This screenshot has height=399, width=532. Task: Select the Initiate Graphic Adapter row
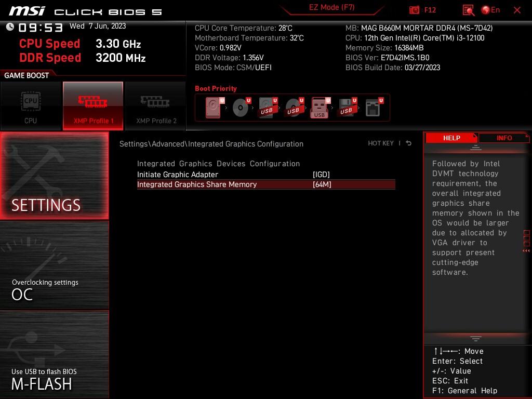(266, 175)
